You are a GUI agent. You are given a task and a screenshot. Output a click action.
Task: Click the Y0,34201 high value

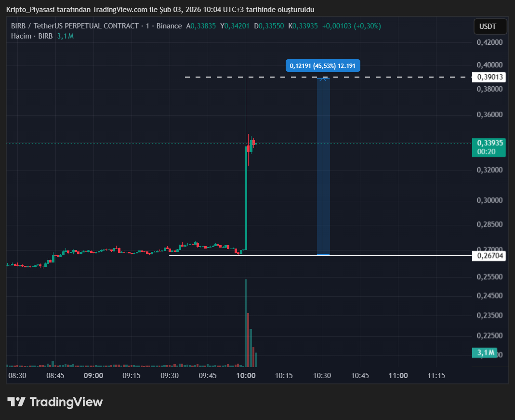pyautogui.click(x=235, y=26)
